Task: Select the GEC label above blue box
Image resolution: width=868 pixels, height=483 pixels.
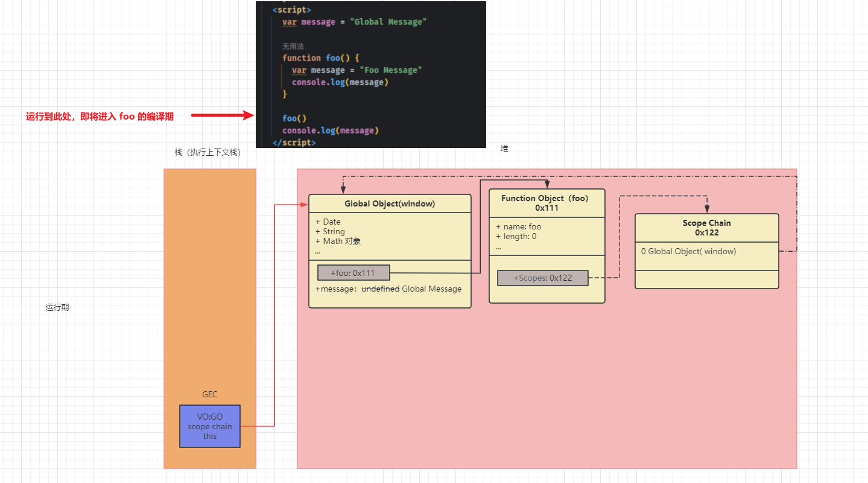Action: (x=209, y=394)
